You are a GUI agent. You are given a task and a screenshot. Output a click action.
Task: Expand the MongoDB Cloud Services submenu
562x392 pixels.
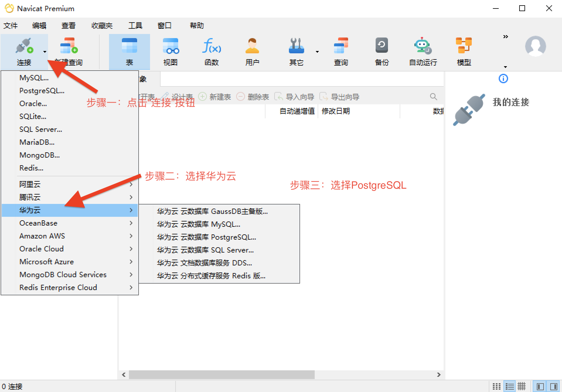click(70, 275)
